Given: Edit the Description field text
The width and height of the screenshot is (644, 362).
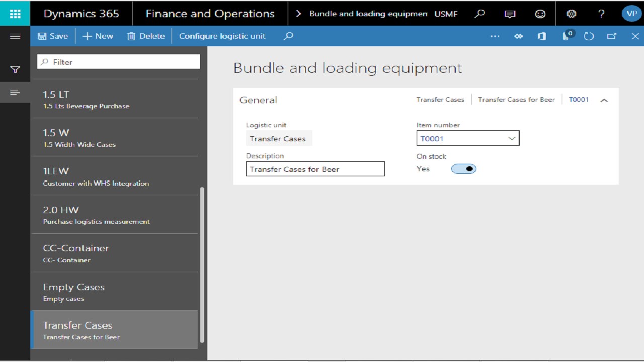Looking at the screenshot, I should [x=315, y=169].
